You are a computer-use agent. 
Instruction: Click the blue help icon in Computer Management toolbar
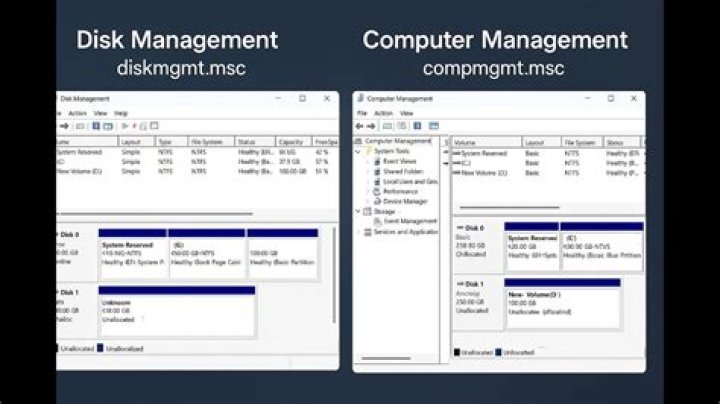pyautogui.click(x=417, y=126)
